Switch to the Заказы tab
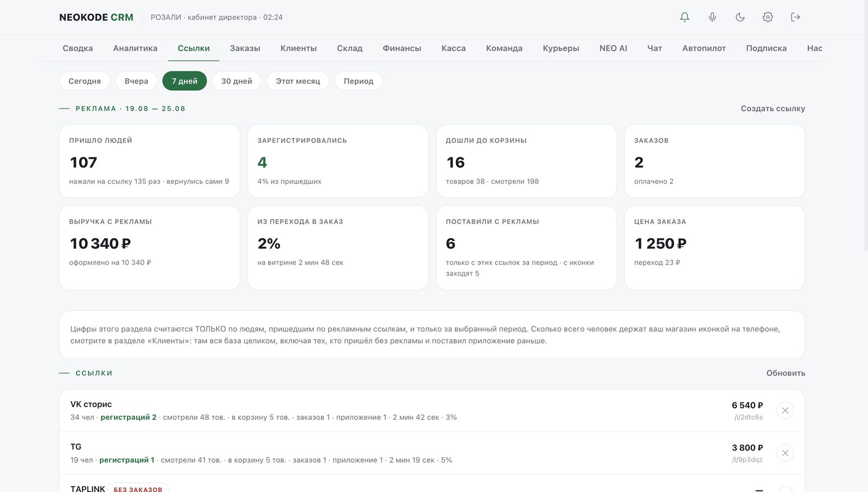The image size is (868, 492). coord(245,48)
